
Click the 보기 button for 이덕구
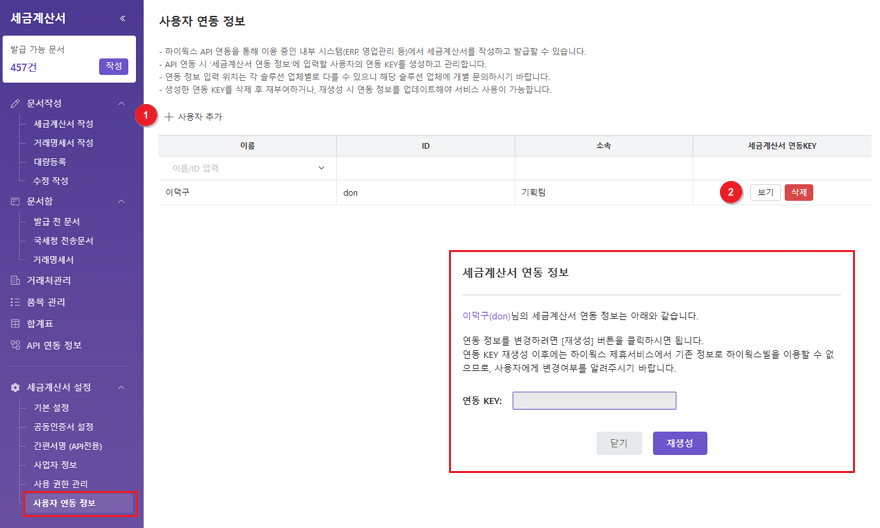[765, 193]
